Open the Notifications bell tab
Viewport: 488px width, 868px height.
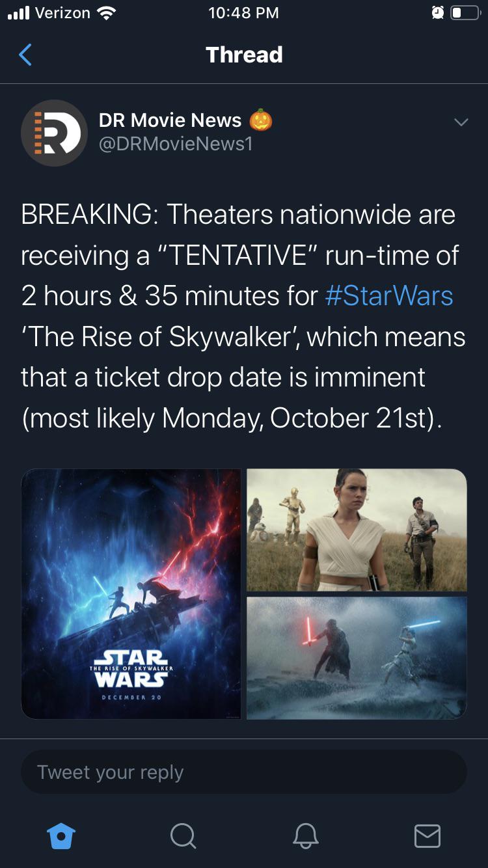pos(305,835)
